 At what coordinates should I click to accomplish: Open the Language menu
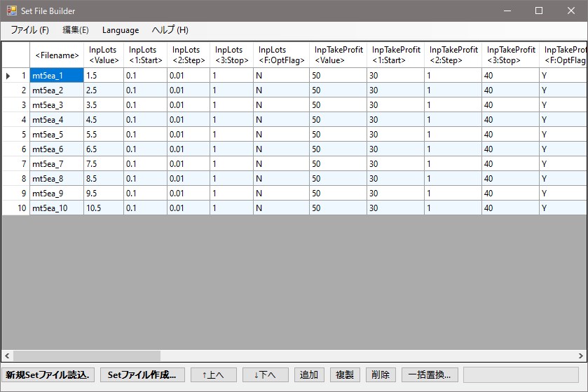tap(121, 30)
